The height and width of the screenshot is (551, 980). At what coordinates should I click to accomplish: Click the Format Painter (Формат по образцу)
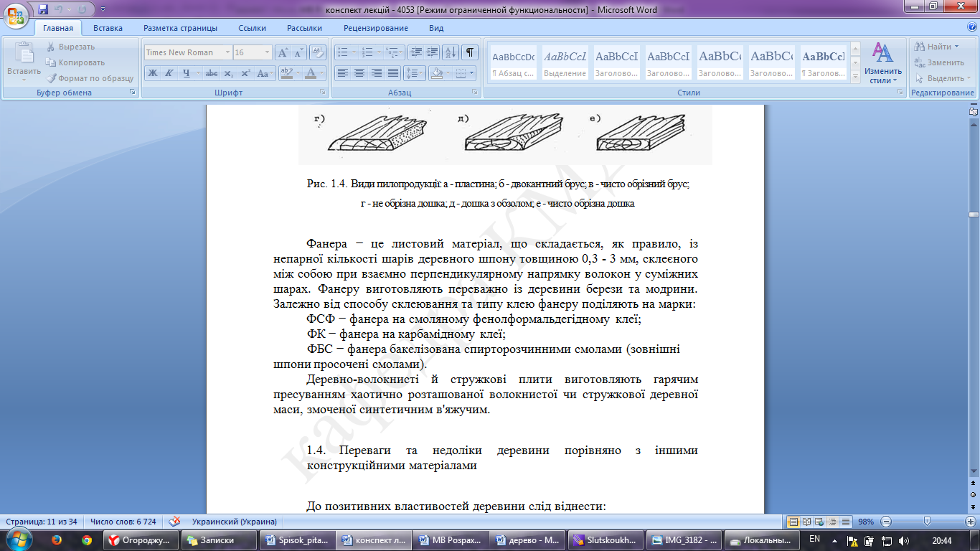point(90,78)
